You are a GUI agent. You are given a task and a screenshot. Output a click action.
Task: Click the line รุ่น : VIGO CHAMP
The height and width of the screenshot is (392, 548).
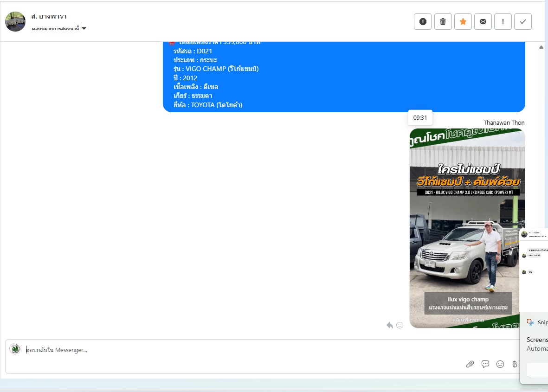click(216, 69)
